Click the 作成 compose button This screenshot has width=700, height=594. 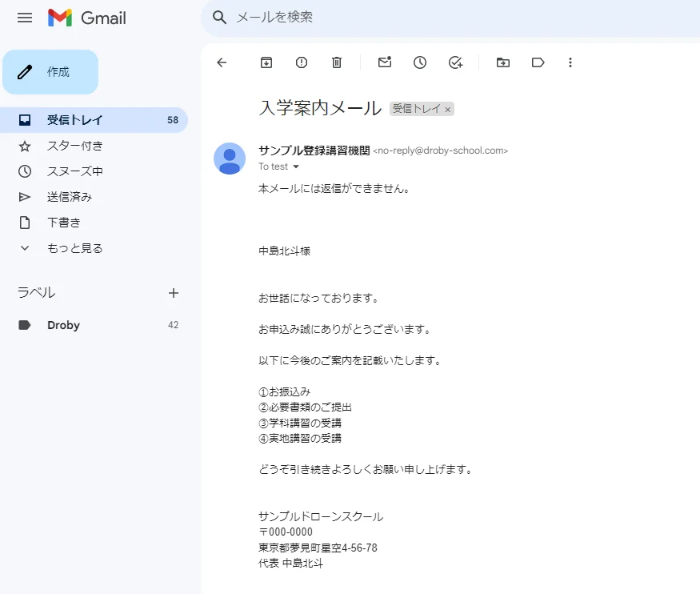(x=50, y=72)
